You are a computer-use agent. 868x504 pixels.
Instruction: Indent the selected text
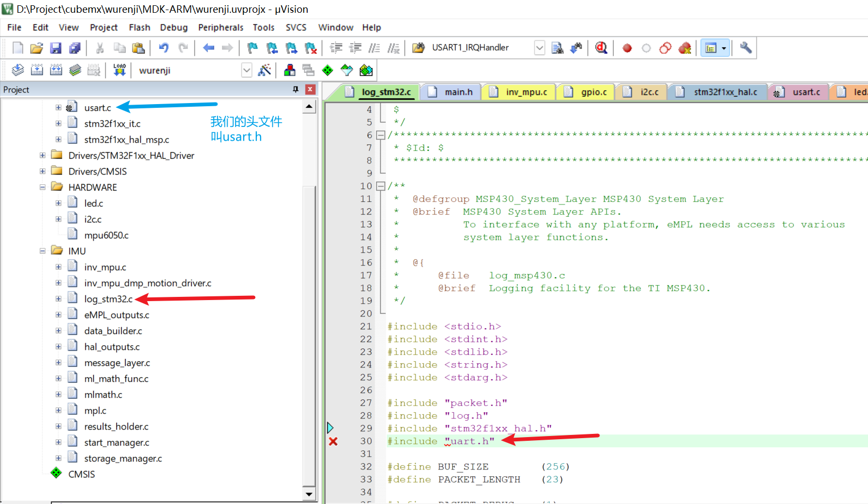point(336,48)
